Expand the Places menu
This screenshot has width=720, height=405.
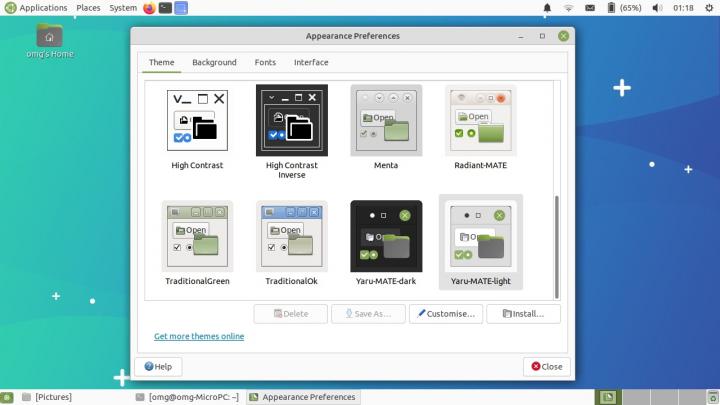coord(88,8)
